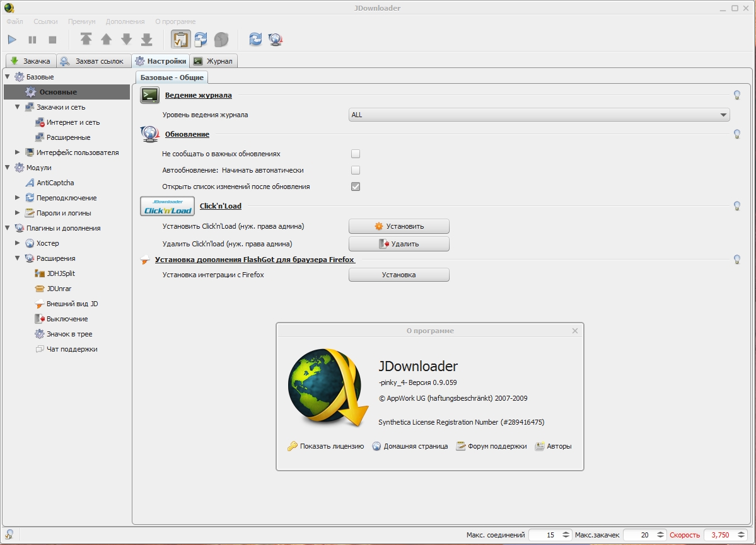Stop downloads with the stop toolbar icon
This screenshot has width=756, height=545.
[x=52, y=40]
